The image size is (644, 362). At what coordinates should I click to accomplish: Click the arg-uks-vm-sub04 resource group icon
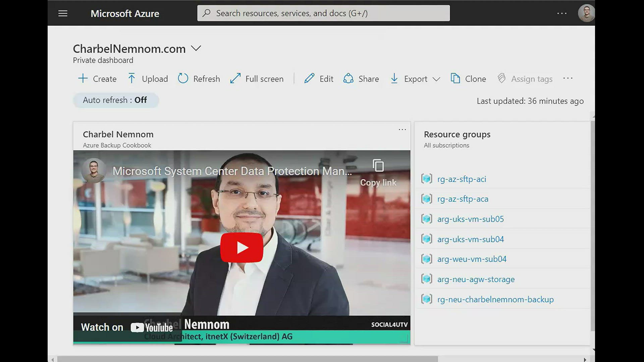pyautogui.click(x=427, y=239)
